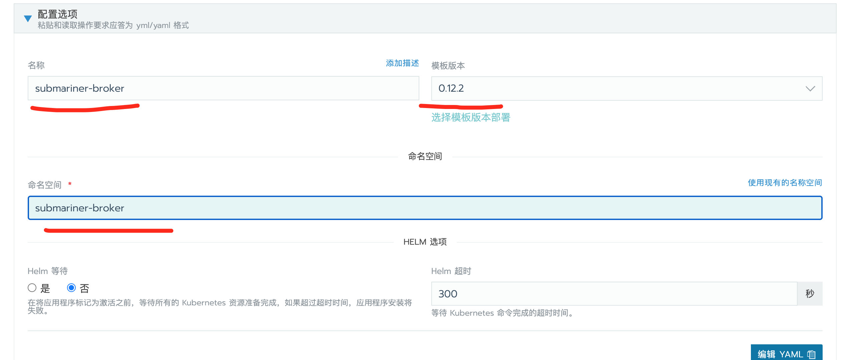Click the Helm 超时 label
This screenshot has height=360, width=868.
[x=451, y=271]
